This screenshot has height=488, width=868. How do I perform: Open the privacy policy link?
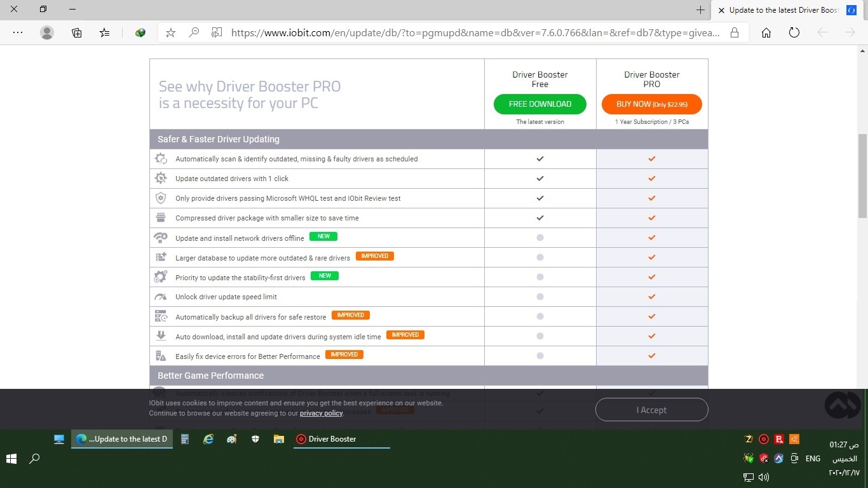(322, 413)
